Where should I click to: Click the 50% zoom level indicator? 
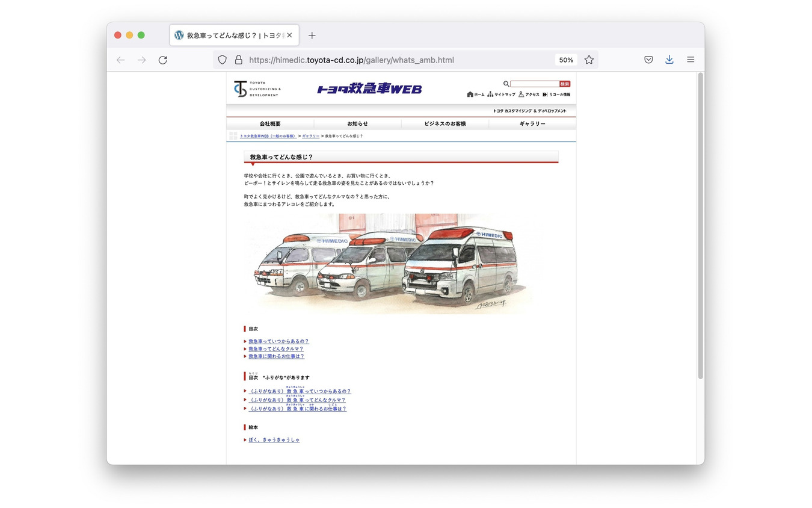pyautogui.click(x=566, y=60)
